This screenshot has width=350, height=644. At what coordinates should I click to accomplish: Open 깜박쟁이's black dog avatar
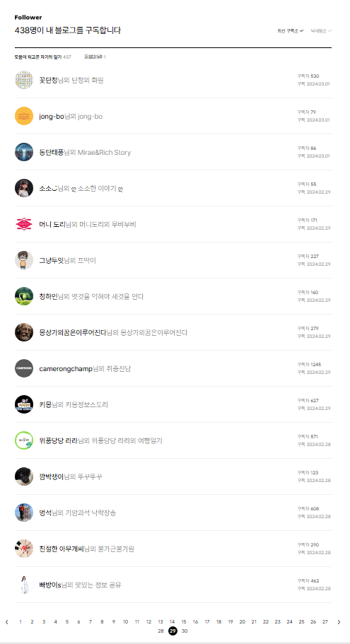(x=24, y=476)
